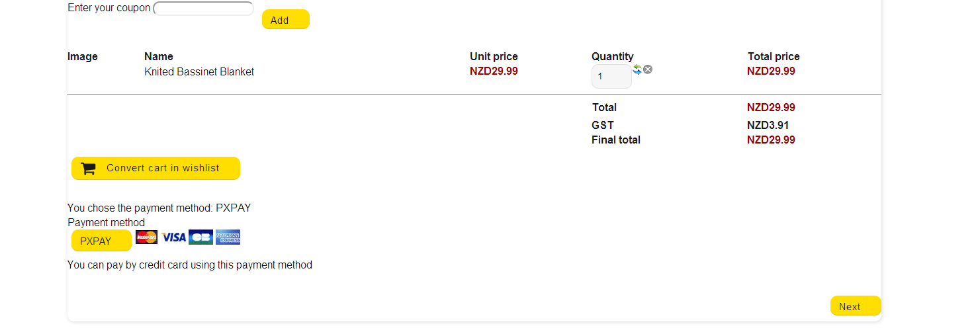Screen dimensions: 980x332
Task: Click the Knited Bassinet Blanket product name
Action: pyautogui.click(x=199, y=71)
